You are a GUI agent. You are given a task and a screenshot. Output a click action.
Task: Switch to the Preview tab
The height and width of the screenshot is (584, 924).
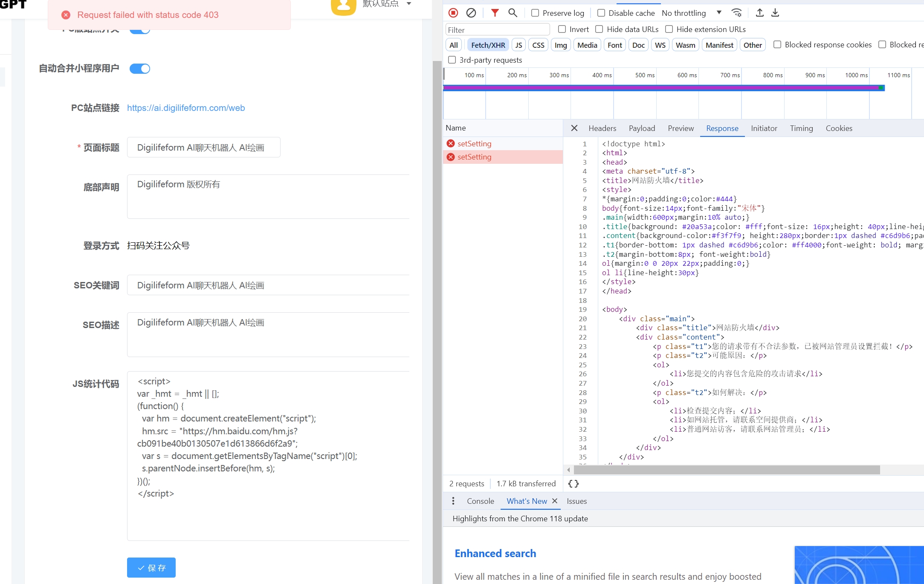click(681, 128)
